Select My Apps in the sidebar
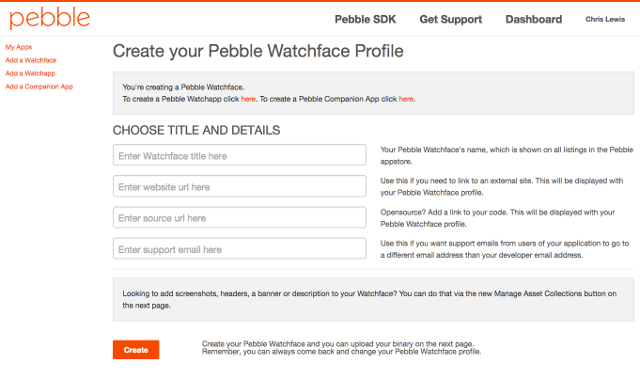 (x=18, y=47)
